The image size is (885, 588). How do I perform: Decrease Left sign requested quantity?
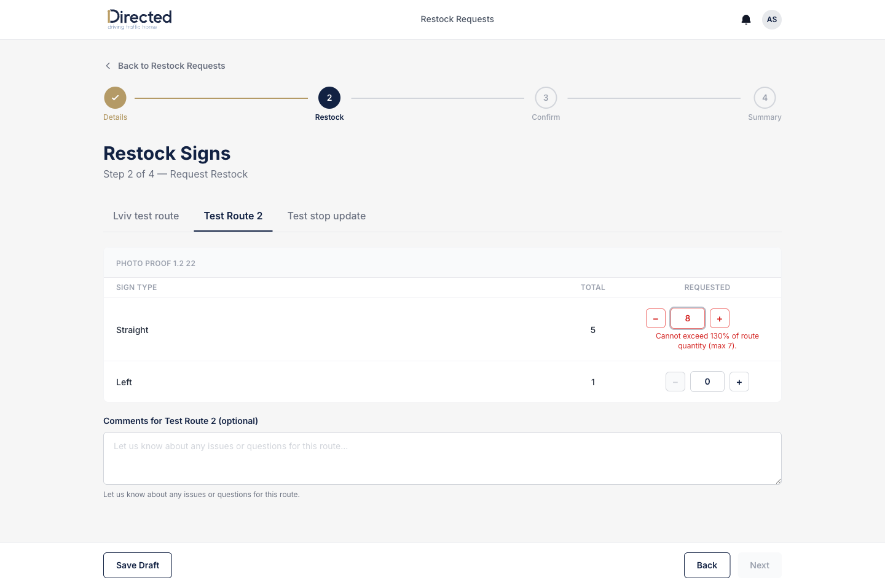pyautogui.click(x=675, y=382)
